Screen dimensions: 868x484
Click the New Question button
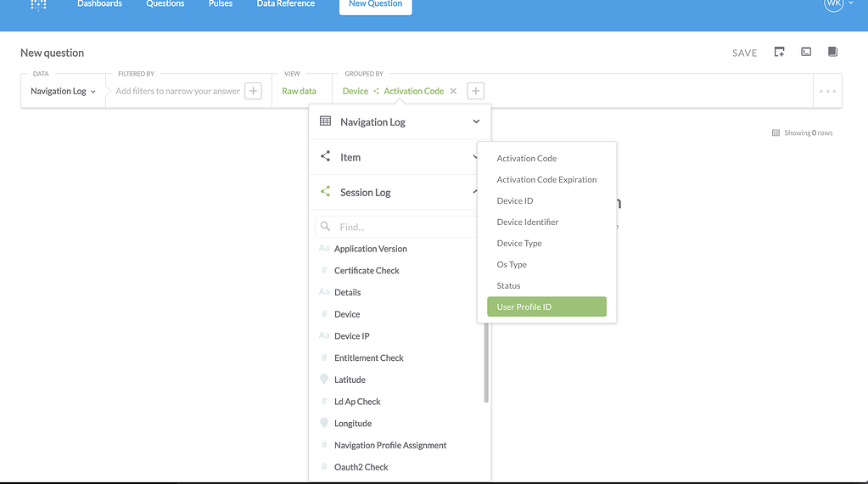coord(375,6)
